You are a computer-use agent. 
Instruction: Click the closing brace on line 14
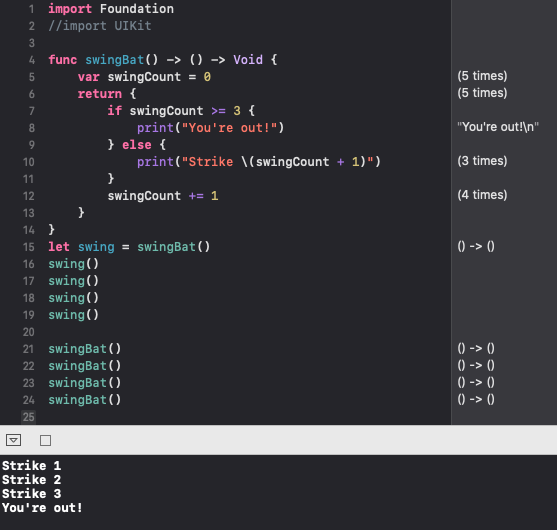(x=52, y=230)
